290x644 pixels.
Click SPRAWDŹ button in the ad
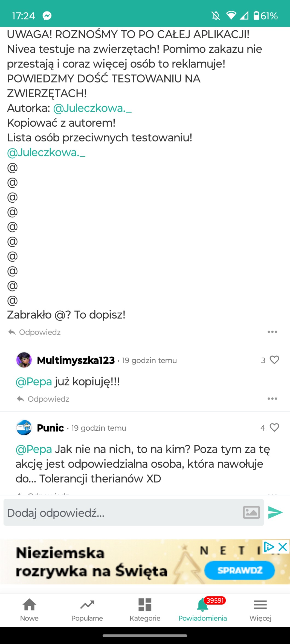pyautogui.click(x=240, y=570)
